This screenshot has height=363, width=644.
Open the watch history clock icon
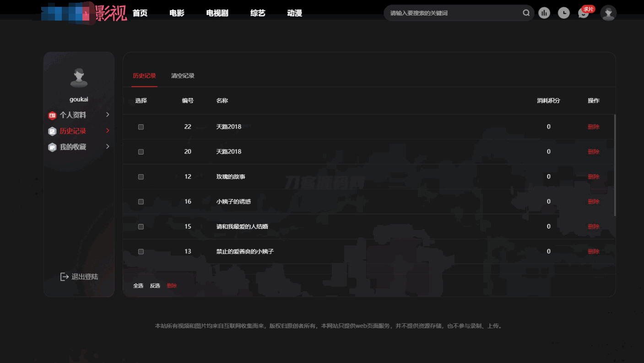point(564,13)
